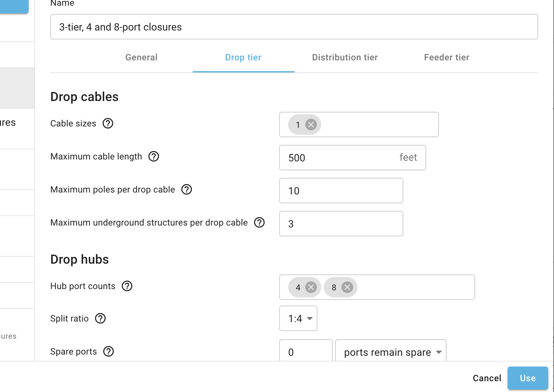
Task: Open help for Maximum underground structures per drop cable
Action: coord(259,222)
